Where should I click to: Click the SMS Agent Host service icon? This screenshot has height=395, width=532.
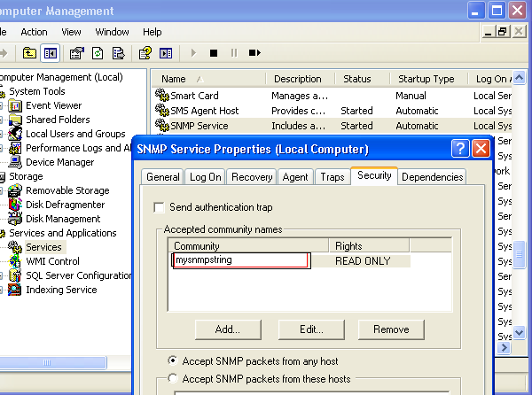162,110
